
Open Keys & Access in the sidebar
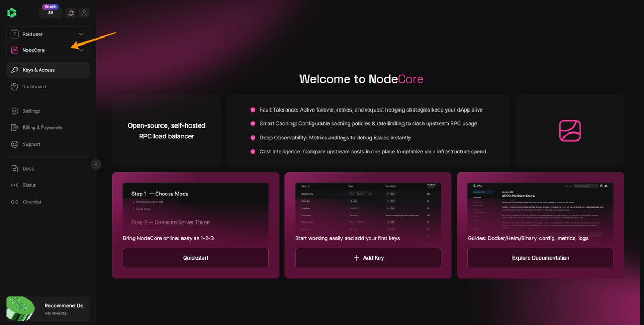click(48, 70)
